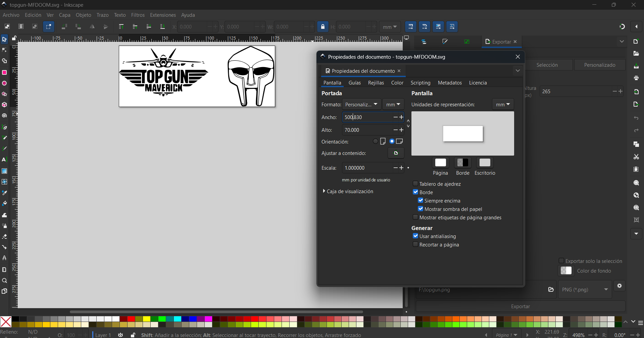Enable the Tablero de ajedrez checkbox
The width and height of the screenshot is (644, 338).
pyautogui.click(x=415, y=184)
